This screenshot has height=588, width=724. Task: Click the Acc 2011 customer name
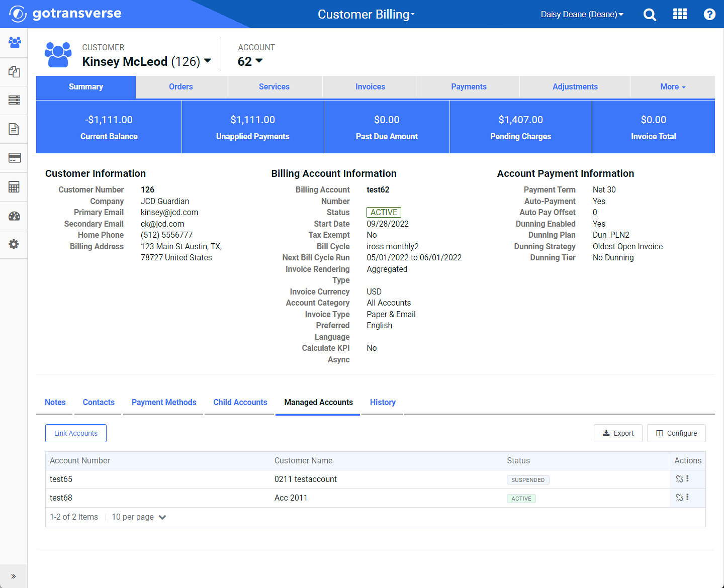coord(291,498)
